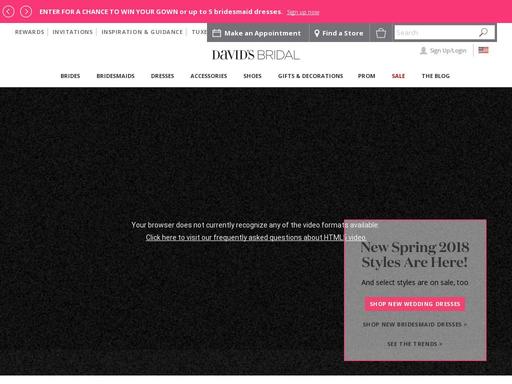This screenshot has width=512, height=384.
Task: Open the Invitations link
Action: click(72, 32)
